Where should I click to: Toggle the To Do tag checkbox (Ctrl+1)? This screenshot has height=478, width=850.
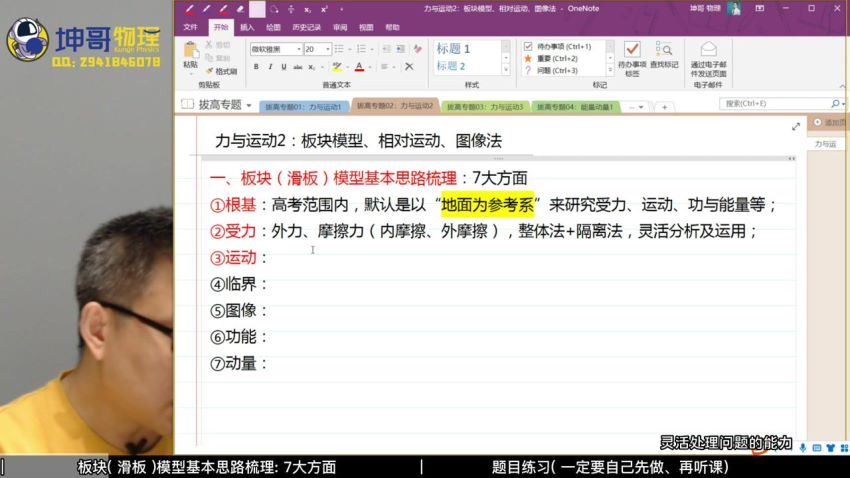(x=529, y=46)
